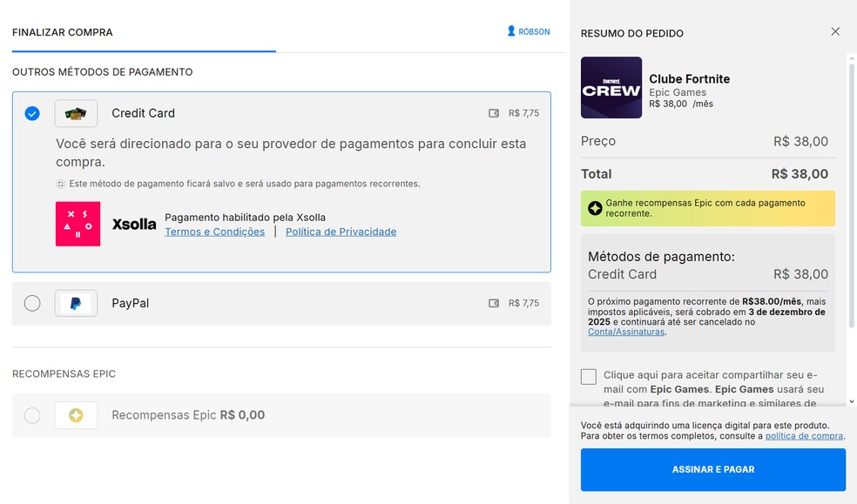Select the Recompensas Epic radio button

click(x=32, y=415)
